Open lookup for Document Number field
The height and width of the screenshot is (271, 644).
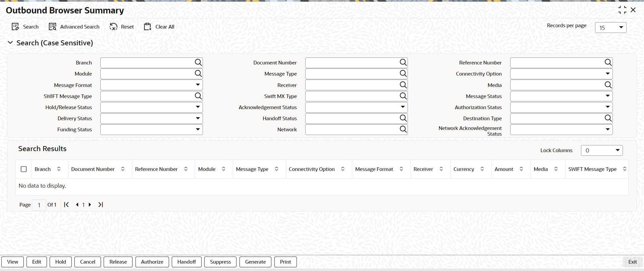403,62
